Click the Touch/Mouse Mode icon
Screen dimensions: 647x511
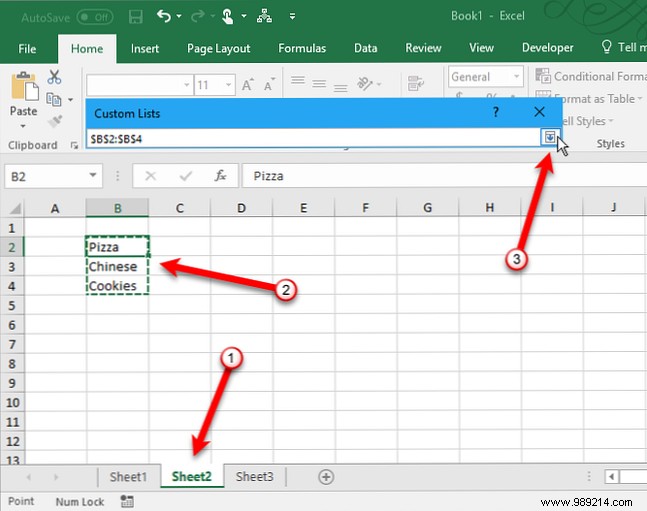(x=227, y=17)
